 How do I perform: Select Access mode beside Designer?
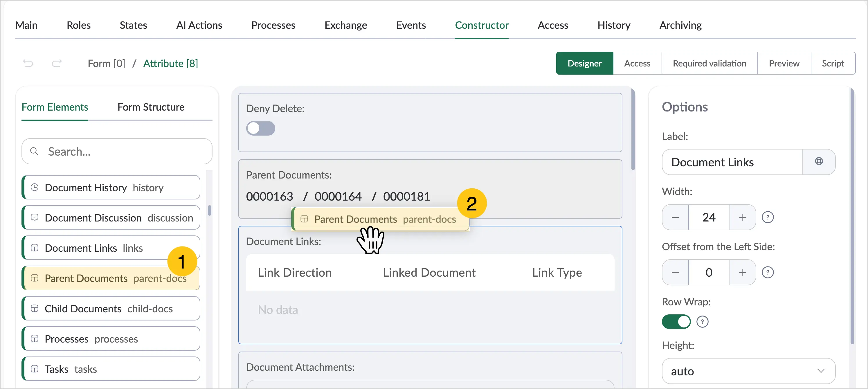click(637, 63)
